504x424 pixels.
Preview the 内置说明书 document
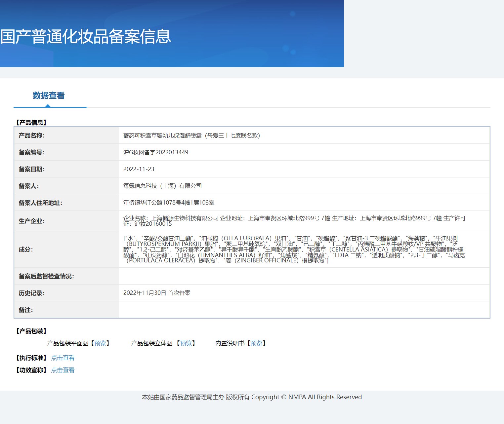[256, 343]
